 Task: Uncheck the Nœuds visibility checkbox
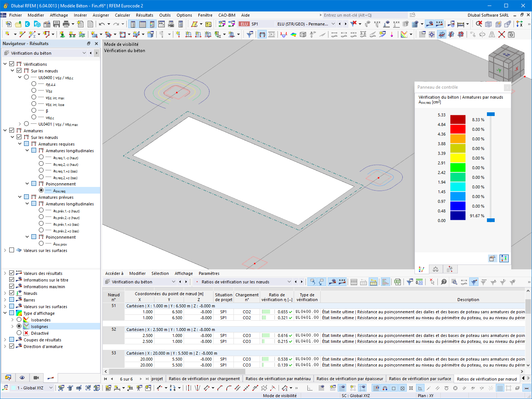point(11,293)
